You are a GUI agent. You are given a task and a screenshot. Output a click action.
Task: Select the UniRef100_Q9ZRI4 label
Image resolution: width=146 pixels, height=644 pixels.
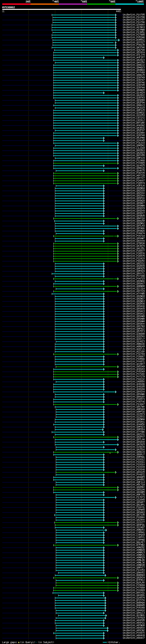[x=134, y=578]
